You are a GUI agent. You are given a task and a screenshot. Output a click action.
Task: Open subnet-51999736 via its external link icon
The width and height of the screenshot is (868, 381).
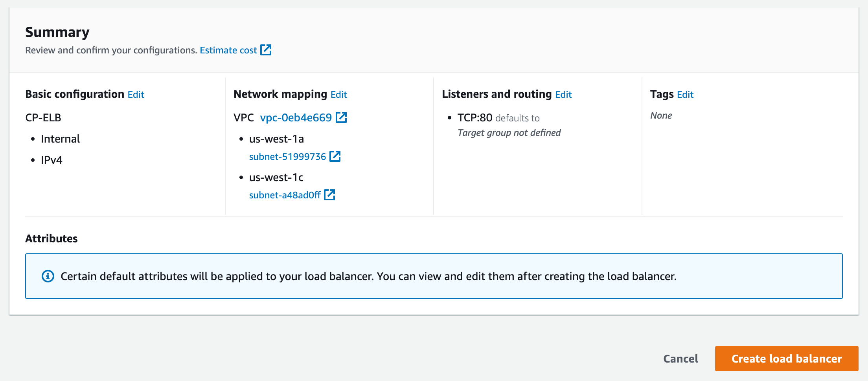pyautogui.click(x=335, y=156)
